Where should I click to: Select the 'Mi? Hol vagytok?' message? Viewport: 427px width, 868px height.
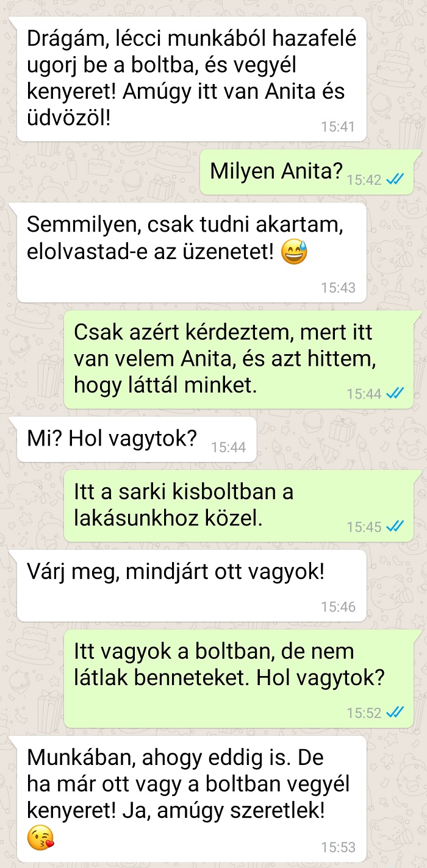click(x=137, y=439)
